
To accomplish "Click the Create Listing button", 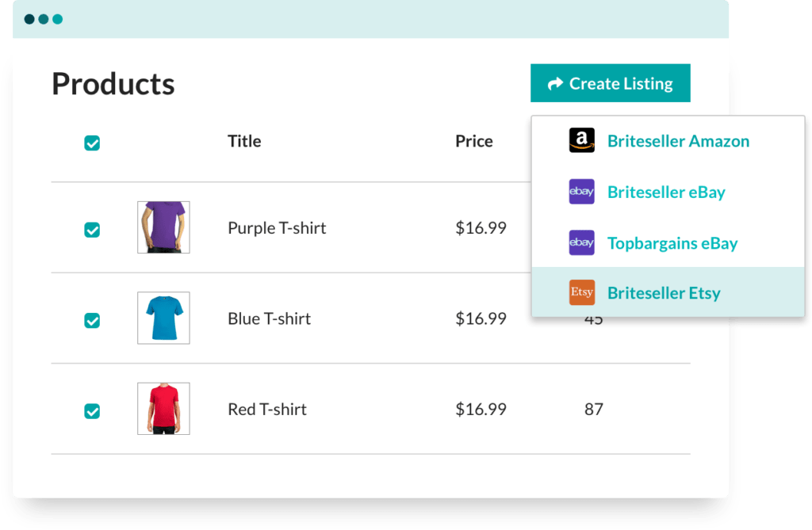I will coord(611,82).
